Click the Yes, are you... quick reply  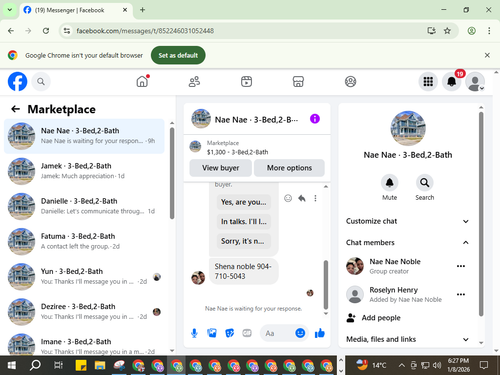click(244, 202)
